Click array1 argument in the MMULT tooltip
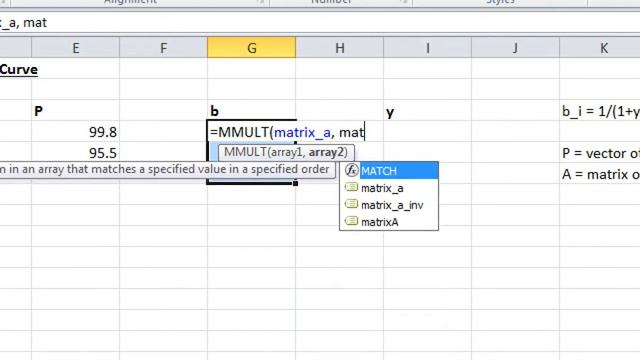 pos(287,152)
